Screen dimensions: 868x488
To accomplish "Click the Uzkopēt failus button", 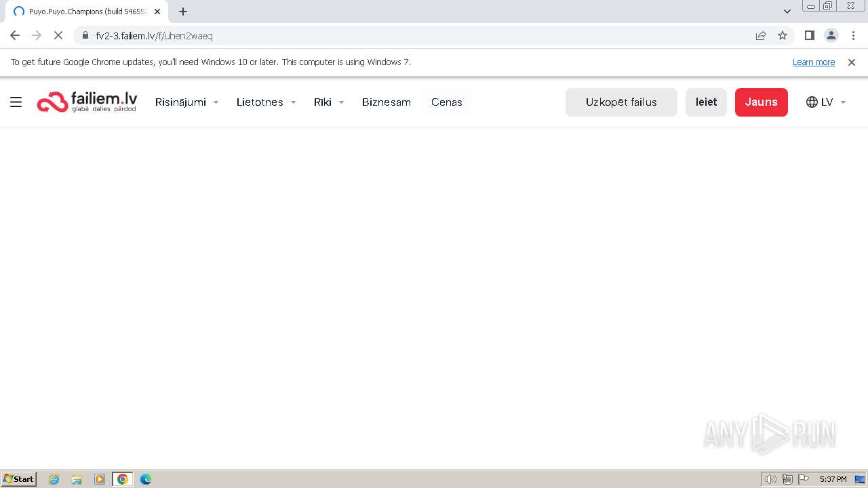I will coord(621,102).
